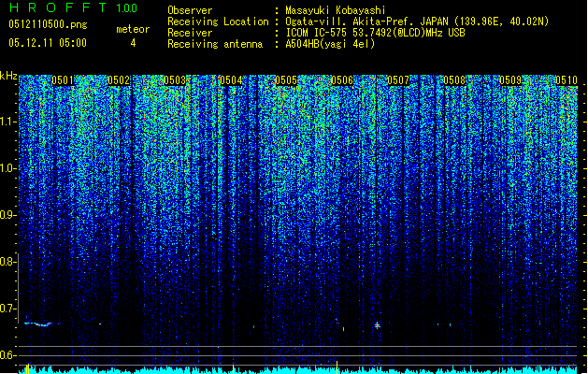The height and width of the screenshot is (374, 588).
Task: Click the 0.7 kHz axis tick label
Action: coord(8,309)
